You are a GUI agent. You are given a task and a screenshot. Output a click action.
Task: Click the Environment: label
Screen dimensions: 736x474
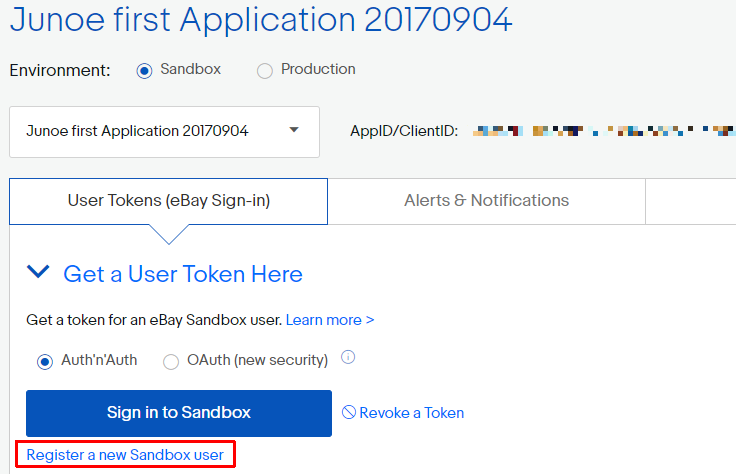[60, 70]
